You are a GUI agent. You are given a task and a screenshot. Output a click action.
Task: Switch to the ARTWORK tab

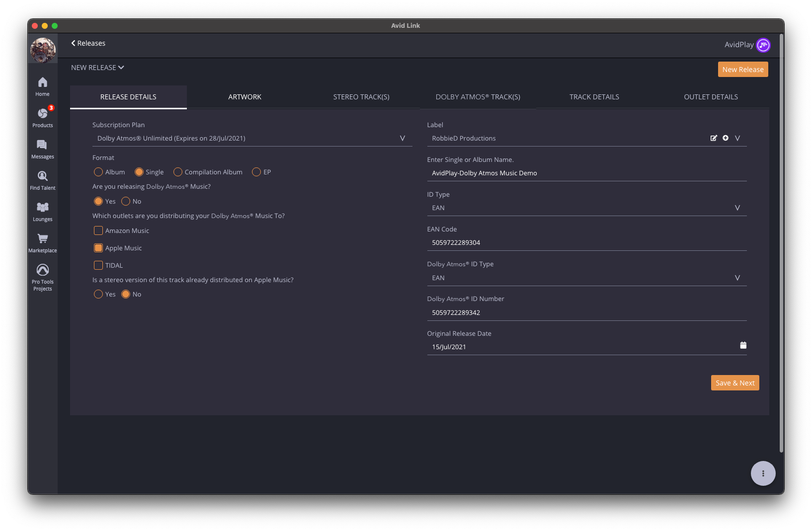point(245,97)
